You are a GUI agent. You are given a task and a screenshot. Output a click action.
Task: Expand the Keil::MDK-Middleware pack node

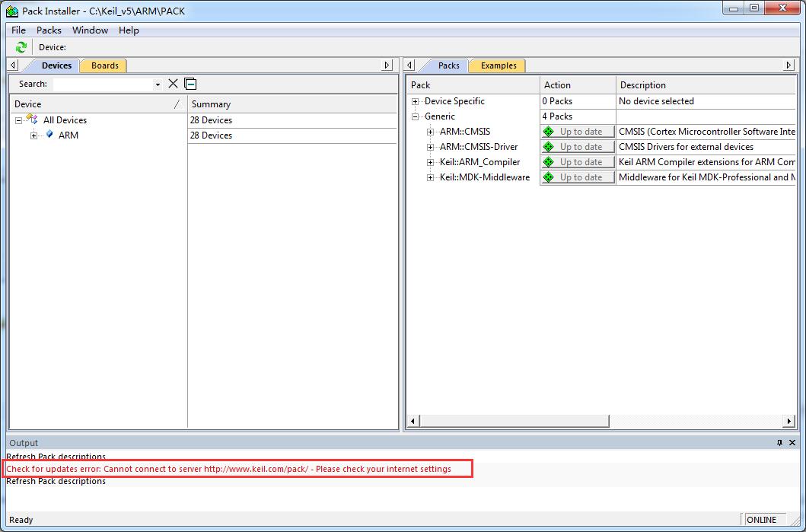430,178
